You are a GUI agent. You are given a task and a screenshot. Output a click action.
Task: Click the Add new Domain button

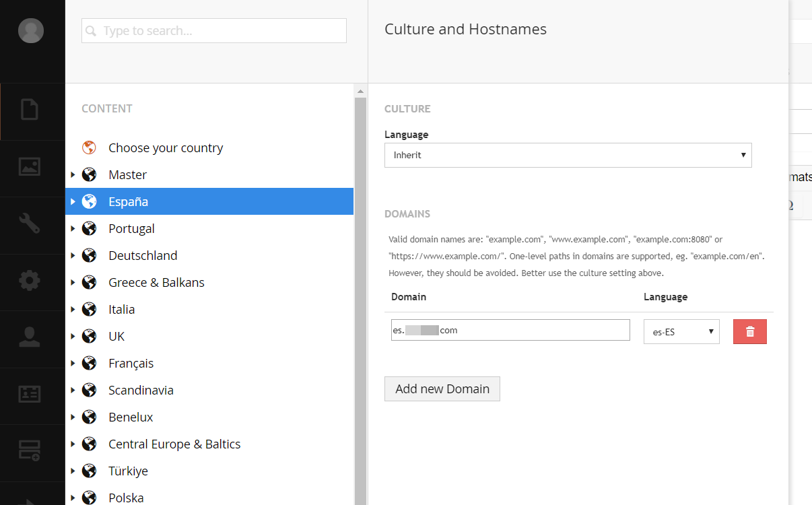[442, 389]
